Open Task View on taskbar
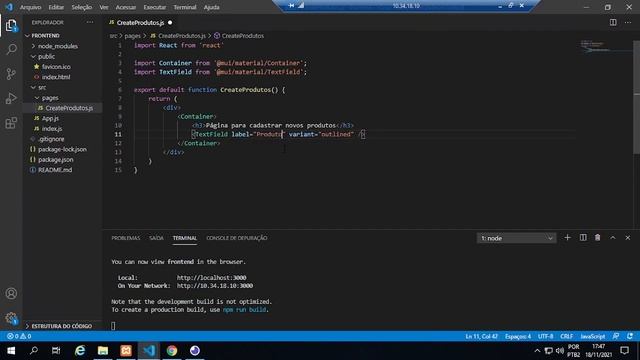The height and width of the screenshot is (360, 640). [56, 351]
